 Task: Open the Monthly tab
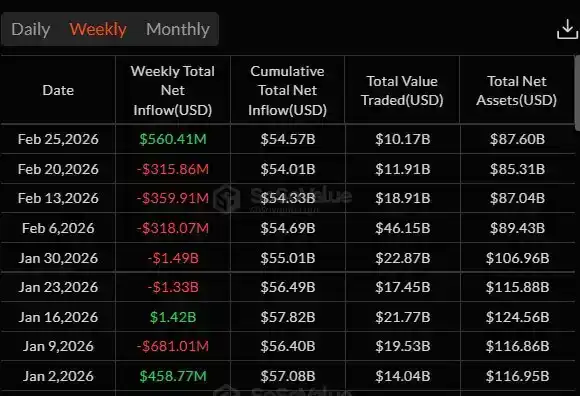click(x=178, y=29)
